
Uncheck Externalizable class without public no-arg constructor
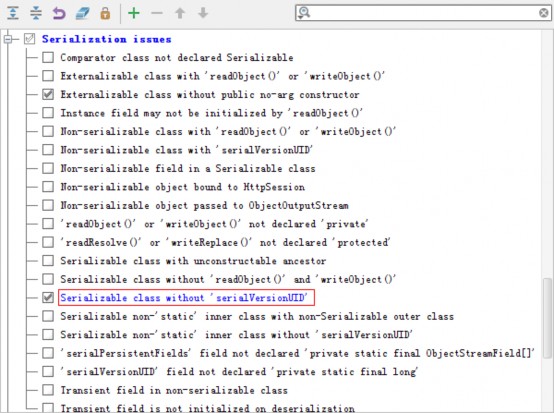pyautogui.click(x=48, y=94)
